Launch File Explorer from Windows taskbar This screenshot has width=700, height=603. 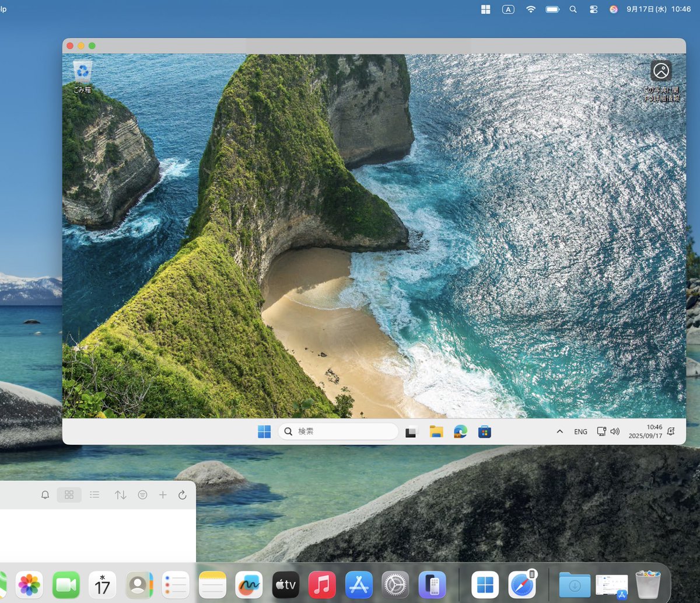point(436,432)
